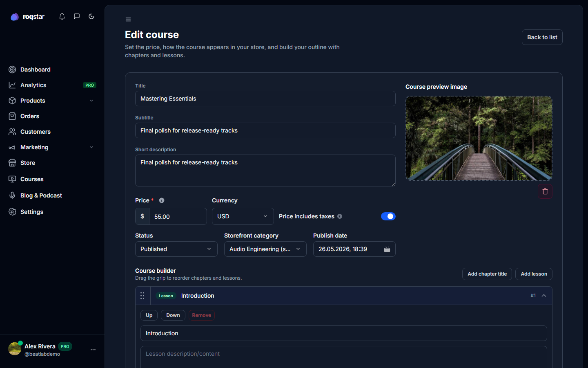
Task: Open user options three-dot menu
Action: (93, 350)
